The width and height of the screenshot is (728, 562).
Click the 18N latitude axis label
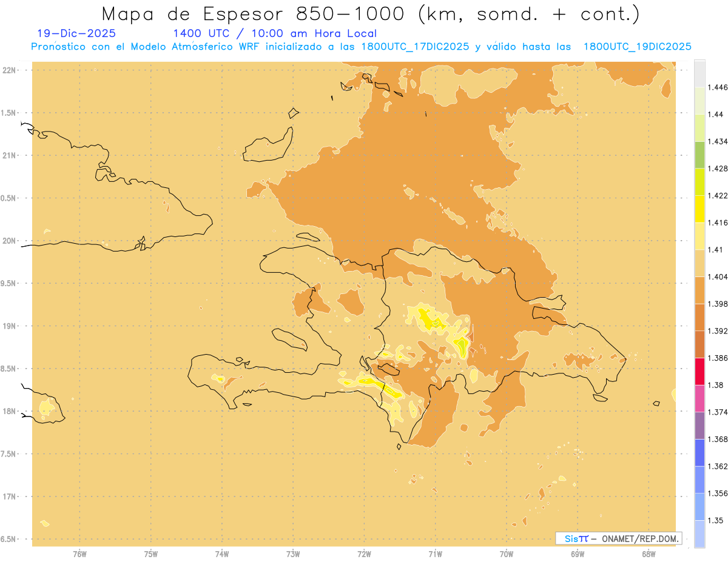point(9,412)
